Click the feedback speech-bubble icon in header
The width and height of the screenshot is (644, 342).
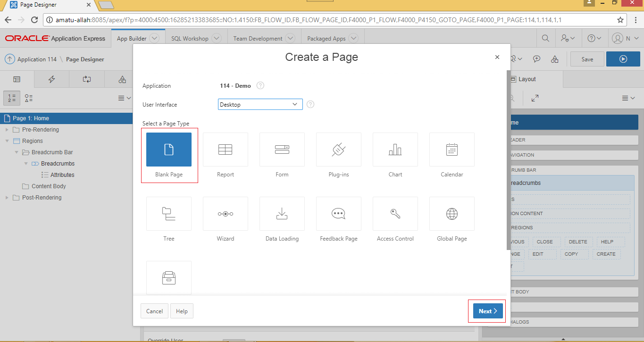point(536,59)
